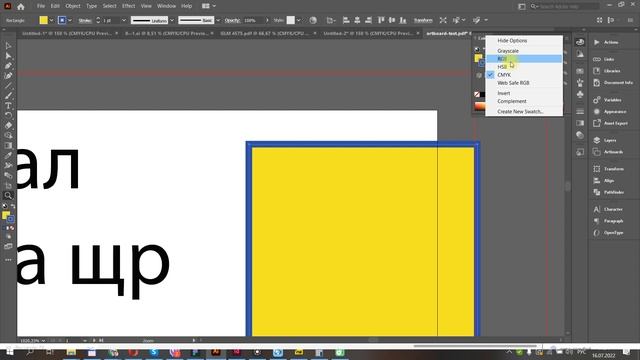Viewport: 640px width, 360px height.
Task: Click the Windows Start button
Action: 9,352
